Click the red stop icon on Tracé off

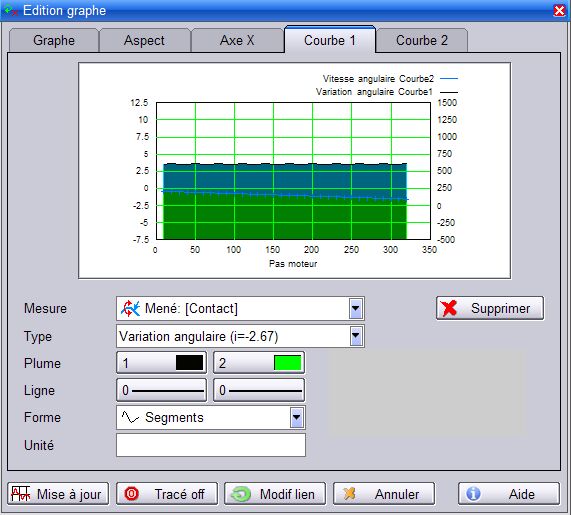coord(131,494)
